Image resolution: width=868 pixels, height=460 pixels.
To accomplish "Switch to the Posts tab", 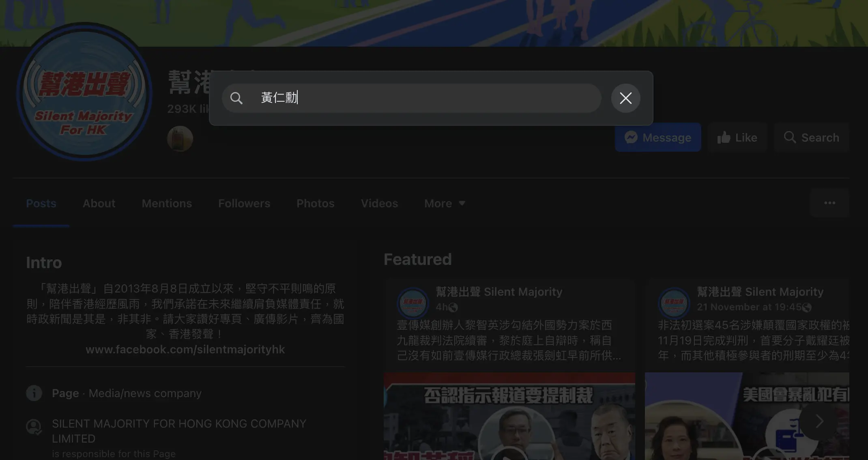I will point(41,203).
